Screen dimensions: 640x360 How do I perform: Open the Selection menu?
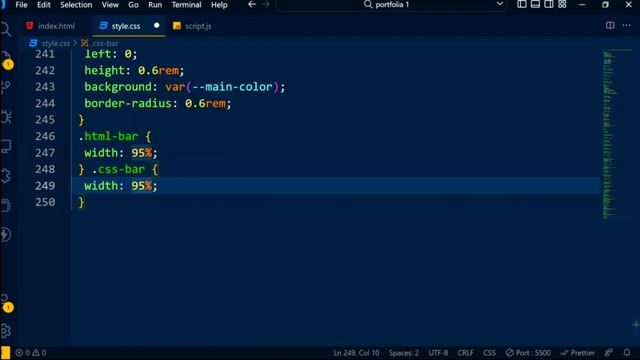tap(76, 5)
